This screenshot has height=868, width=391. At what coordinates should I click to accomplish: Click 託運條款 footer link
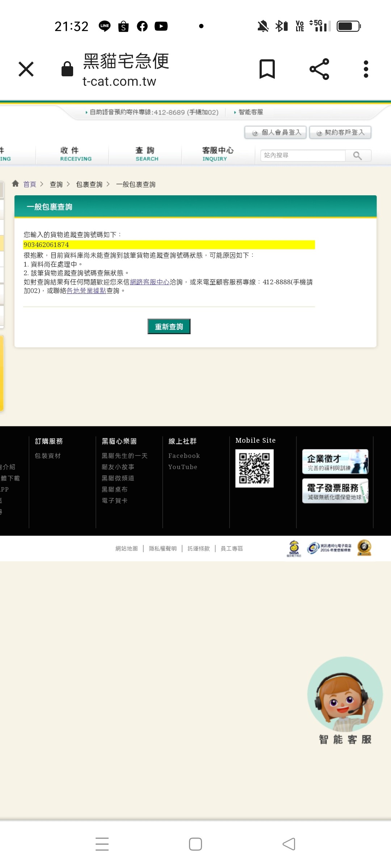click(199, 549)
